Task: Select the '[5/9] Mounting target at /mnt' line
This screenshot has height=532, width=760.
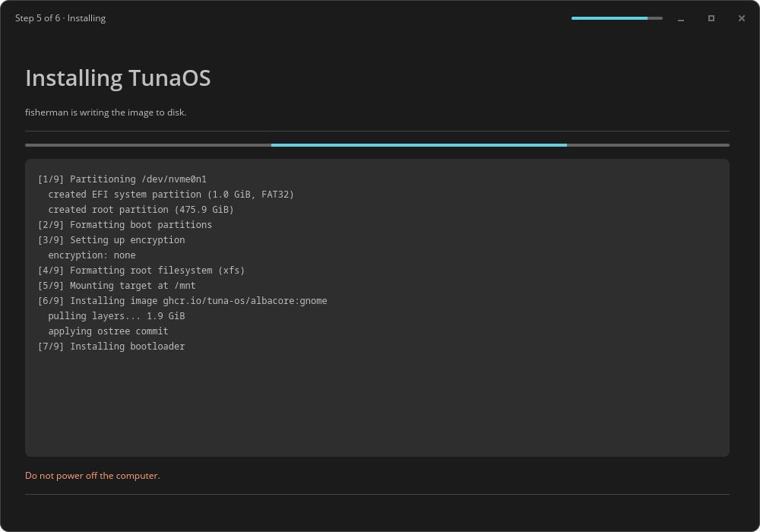Action: [117, 286]
